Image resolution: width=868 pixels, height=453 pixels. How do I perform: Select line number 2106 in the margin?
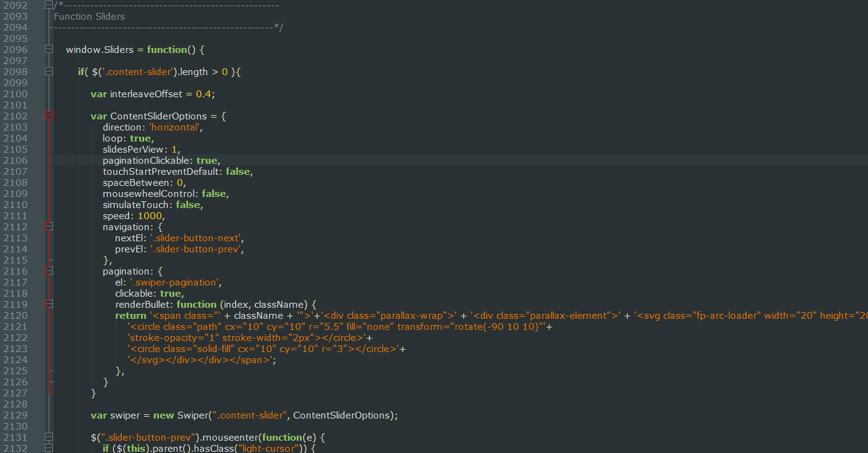pos(15,161)
